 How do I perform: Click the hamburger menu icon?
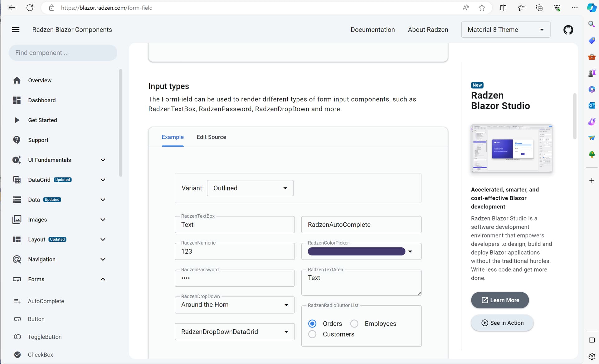click(x=16, y=30)
